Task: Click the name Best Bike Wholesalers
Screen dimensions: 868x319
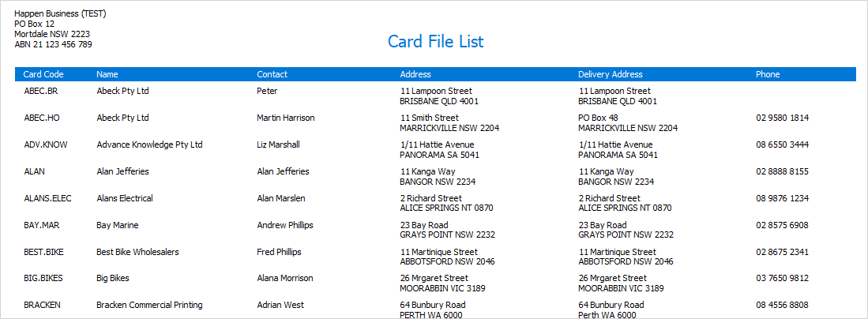Action: pos(138,252)
